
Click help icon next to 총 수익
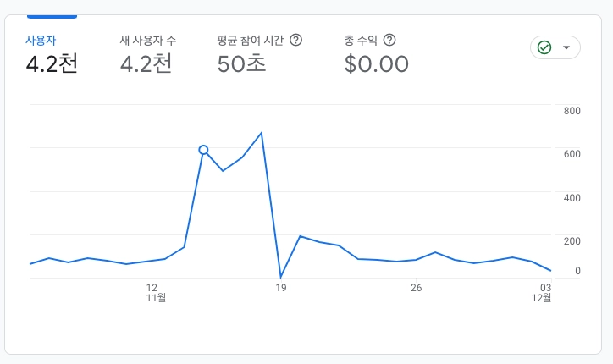click(x=389, y=41)
